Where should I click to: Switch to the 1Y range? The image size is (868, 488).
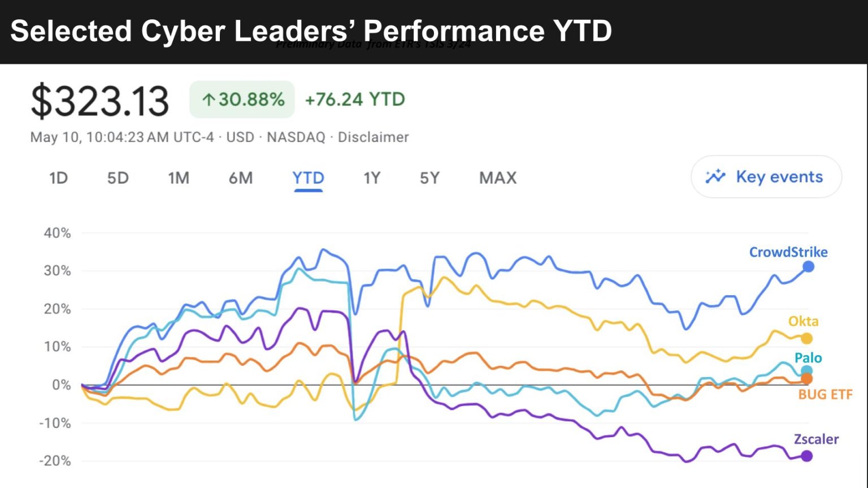coord(372,178)
